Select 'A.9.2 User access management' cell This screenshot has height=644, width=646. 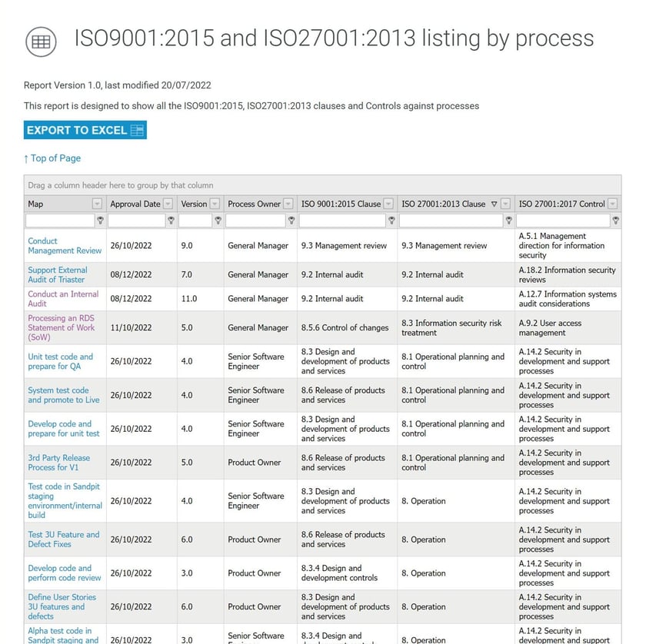568,328
